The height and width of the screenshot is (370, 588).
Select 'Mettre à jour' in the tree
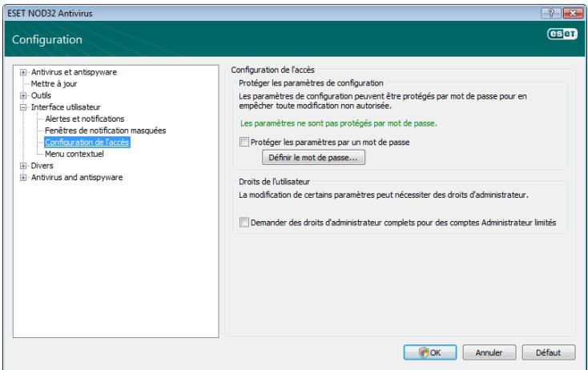[x=54, y=83]
